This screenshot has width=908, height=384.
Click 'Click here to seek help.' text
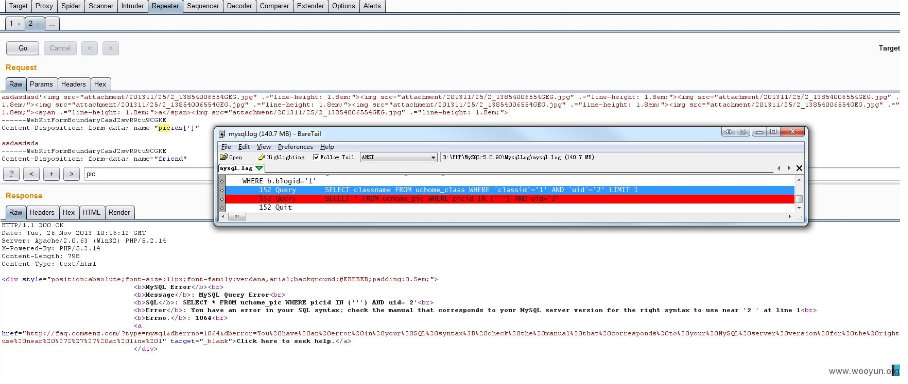pos(287,341)
